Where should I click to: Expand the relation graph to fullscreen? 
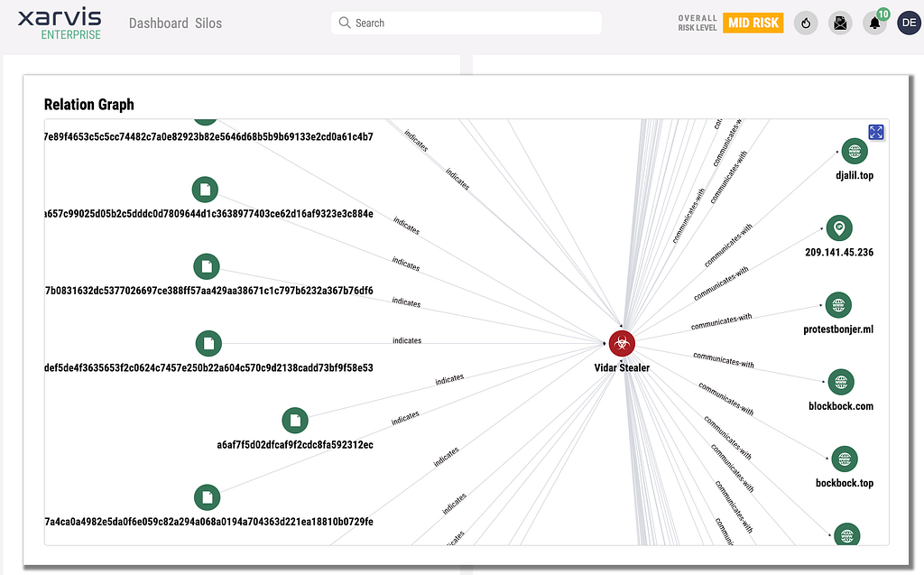point(875,132)
